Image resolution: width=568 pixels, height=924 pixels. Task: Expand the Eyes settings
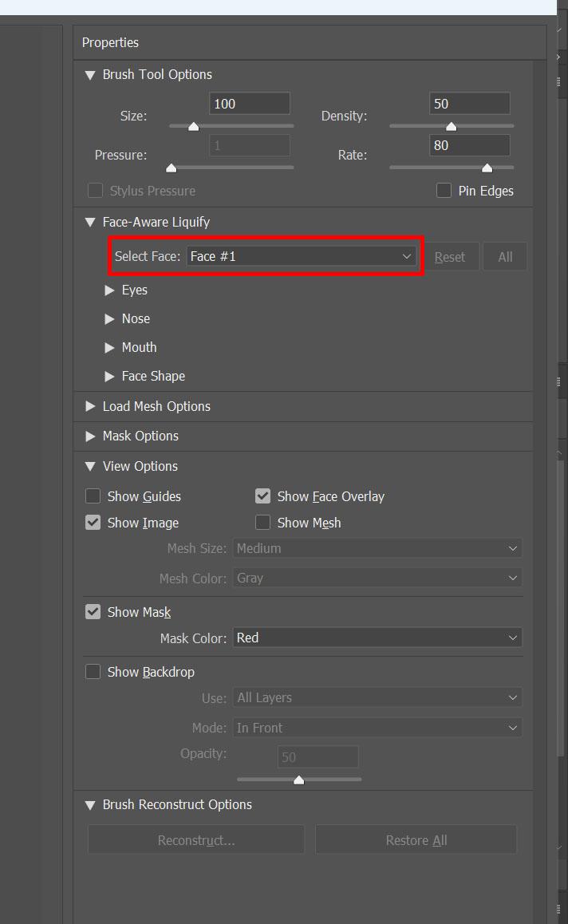(x=109, y=290)
